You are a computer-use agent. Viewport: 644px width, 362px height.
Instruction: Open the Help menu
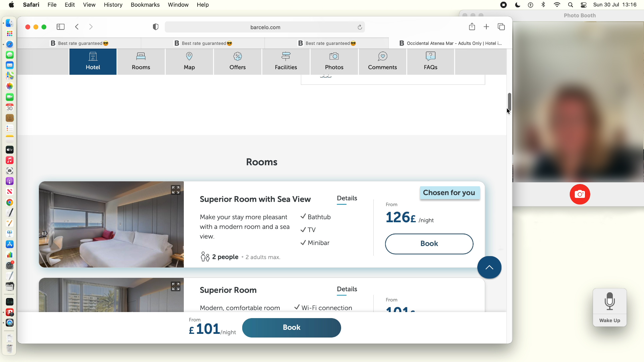pos(203,5)
